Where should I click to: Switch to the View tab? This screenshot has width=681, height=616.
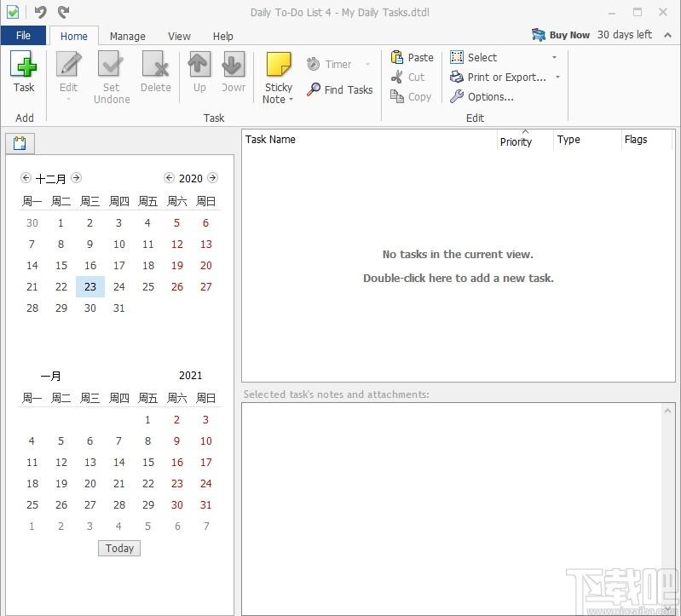pyautogui.click(x=179, y=36)
